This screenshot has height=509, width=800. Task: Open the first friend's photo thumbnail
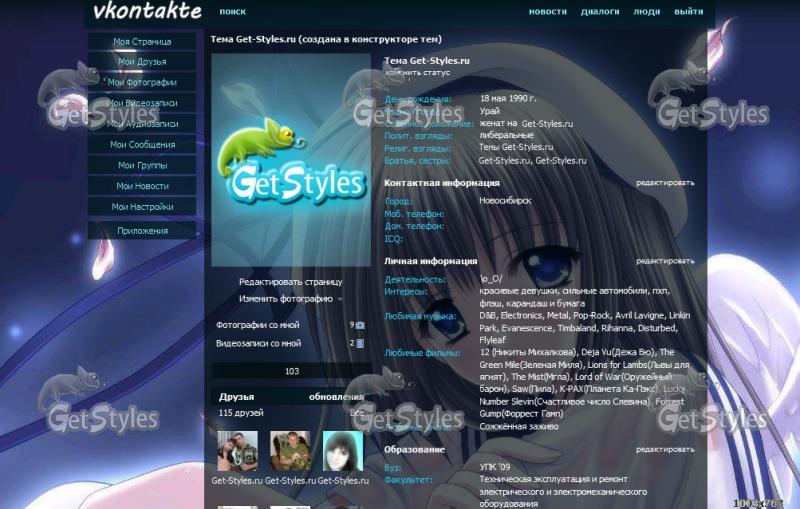pyautogui.click(x=237, y=451)
